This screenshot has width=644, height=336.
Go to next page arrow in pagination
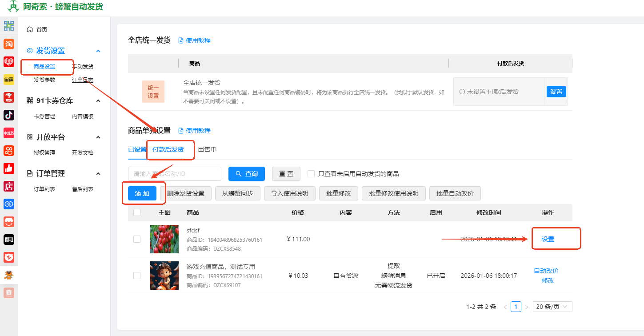[527, 307]
